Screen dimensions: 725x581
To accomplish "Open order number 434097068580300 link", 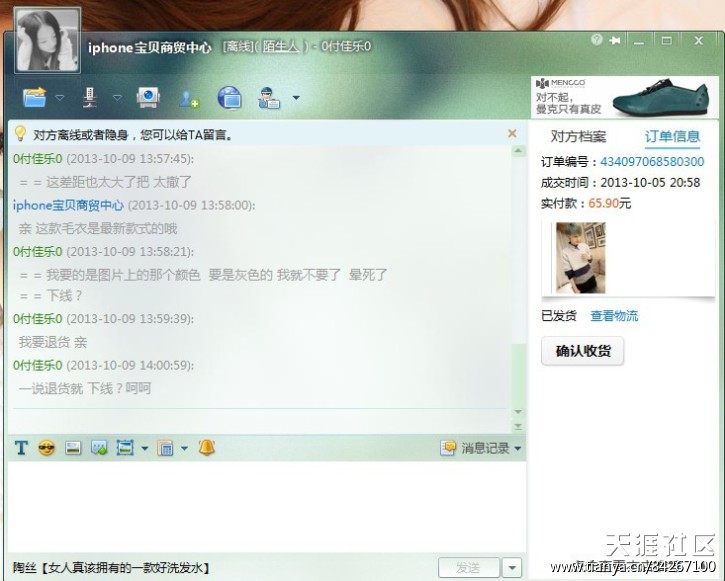I will (x=651, y=162).
